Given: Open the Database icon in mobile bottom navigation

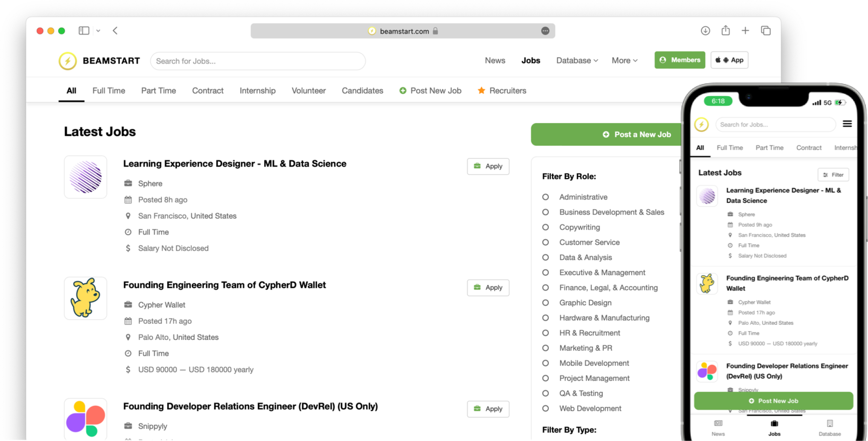Looking at the screenshot, I should pos(830,424).
